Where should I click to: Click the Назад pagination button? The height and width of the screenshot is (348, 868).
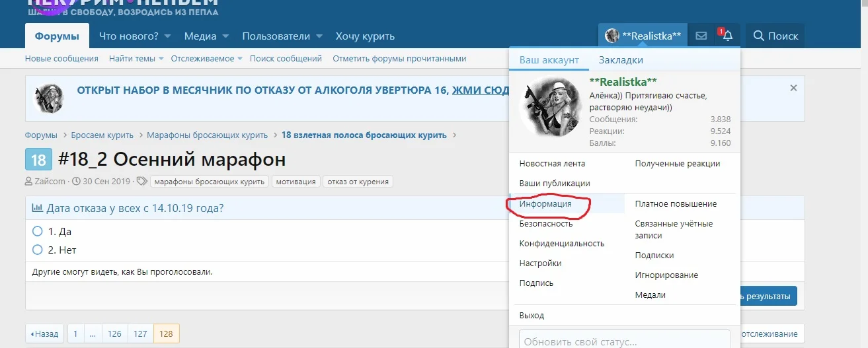coord(45,334)
